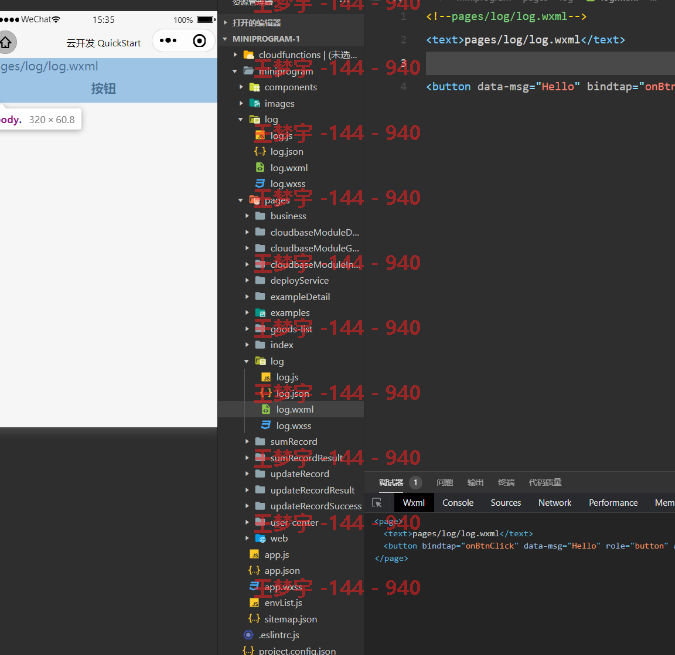Click the battery indicator in simulator status bar
This screenshot has width=675, height=655.
[206, 20]
